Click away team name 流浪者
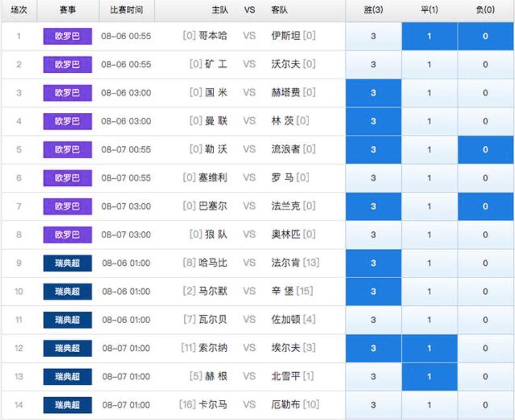The width and height of the screenshot is (515, 420). coord(286,149)
